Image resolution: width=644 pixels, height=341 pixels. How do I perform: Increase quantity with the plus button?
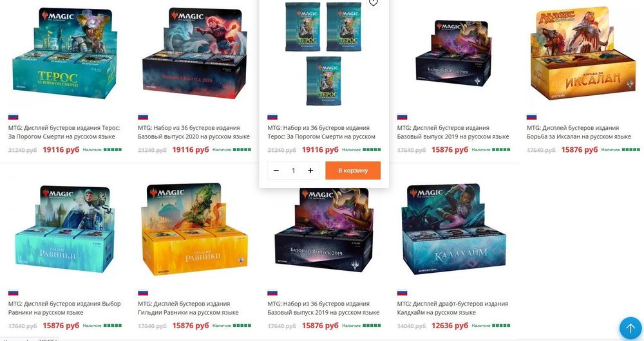click(310, 170)
